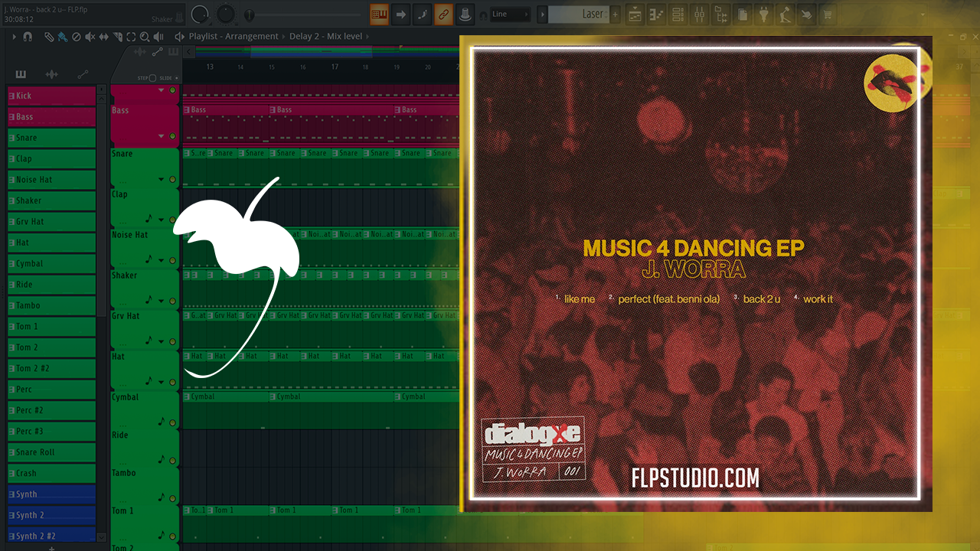Select the Zoom magnifier tool

(x=144, y=37)
